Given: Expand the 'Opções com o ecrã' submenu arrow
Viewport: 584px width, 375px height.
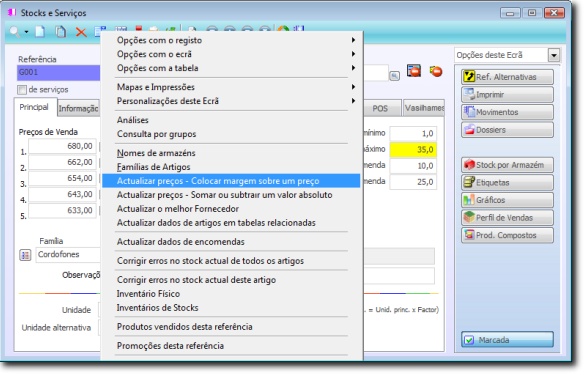Looking at the screenshot, I should [353, 54].
